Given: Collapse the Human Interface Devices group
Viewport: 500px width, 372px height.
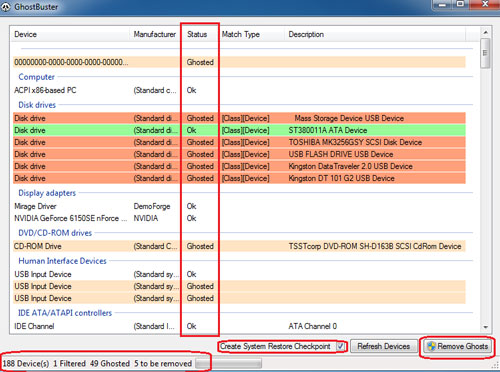Looking at the screenshot, I should point(62,261).
